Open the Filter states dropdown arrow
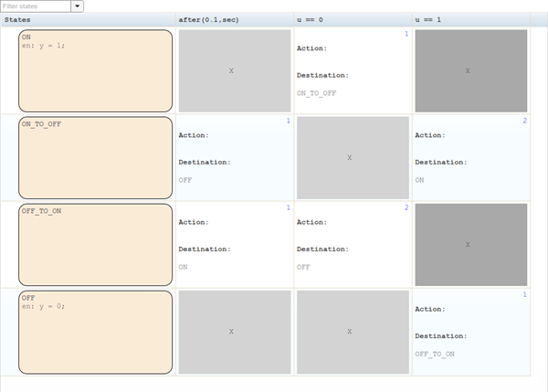Screen dimensions: 548x392 point(78,6)
